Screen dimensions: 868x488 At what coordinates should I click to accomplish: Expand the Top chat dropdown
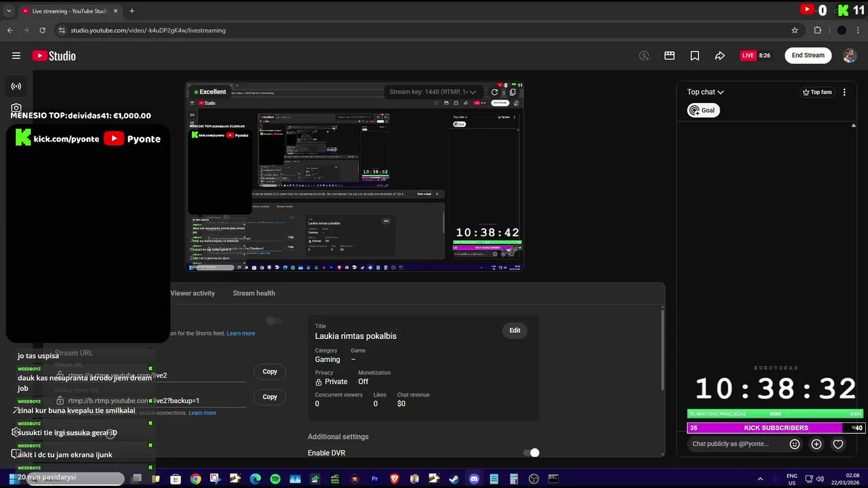coord(705,92)
